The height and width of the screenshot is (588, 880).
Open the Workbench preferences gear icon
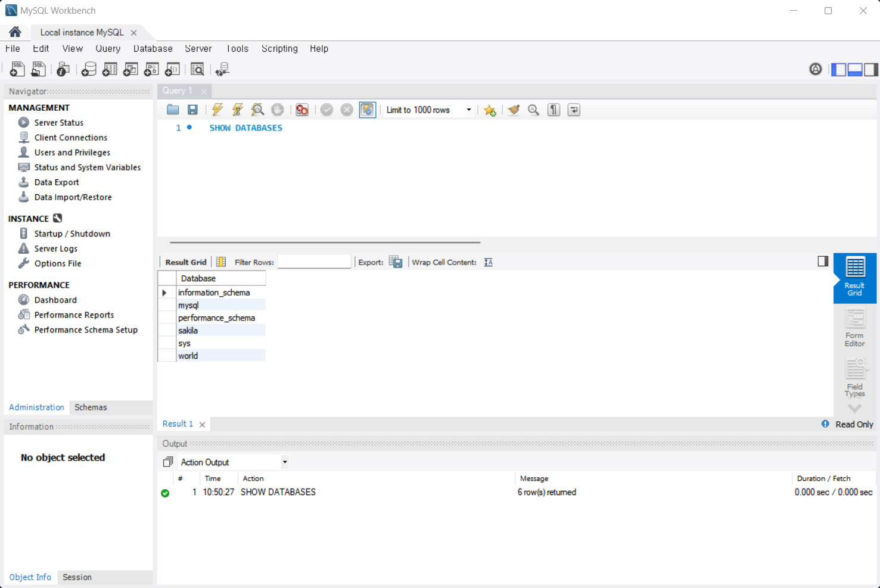(816, 69)
